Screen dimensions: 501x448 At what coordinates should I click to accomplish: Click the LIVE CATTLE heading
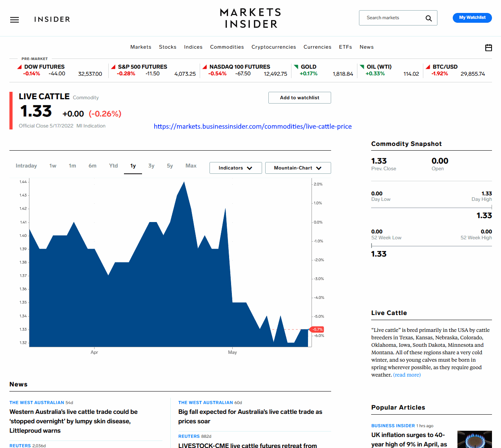tap(44, 97)
